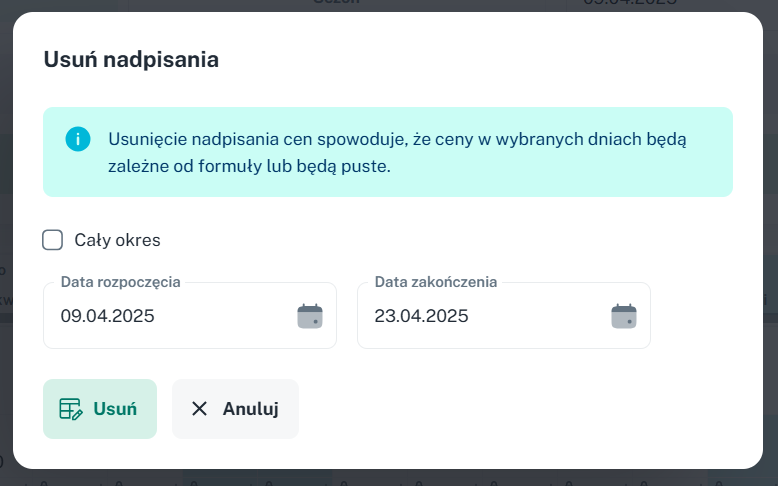Click the Data rozpoczęcia floating label
This screenshot has width=778, height=486.
tap(121, 282)
